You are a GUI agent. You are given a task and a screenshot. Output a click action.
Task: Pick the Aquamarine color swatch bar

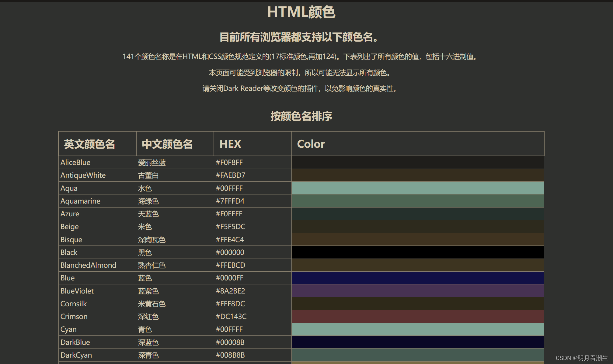tap(418, 201)
